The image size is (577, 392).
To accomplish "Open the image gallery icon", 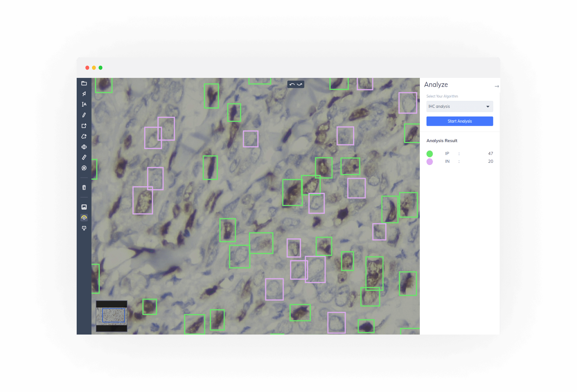I will [84, 207].
